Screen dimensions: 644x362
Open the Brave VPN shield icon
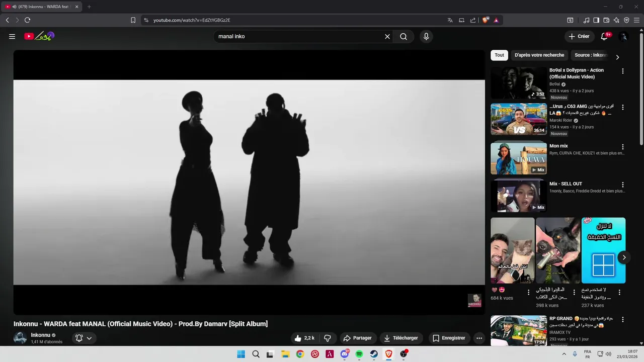click(626, 20)
